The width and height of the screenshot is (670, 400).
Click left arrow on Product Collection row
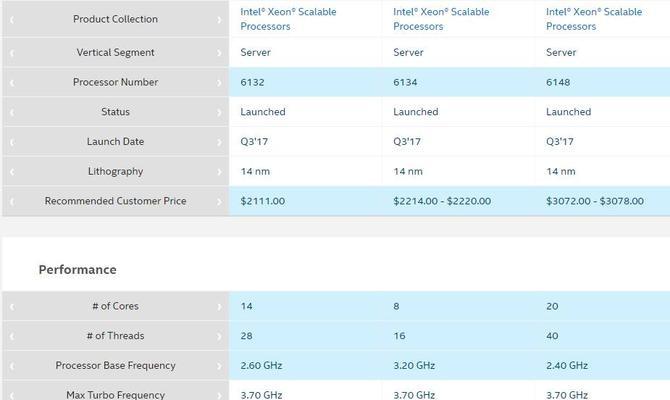click(x=12, y=20)
